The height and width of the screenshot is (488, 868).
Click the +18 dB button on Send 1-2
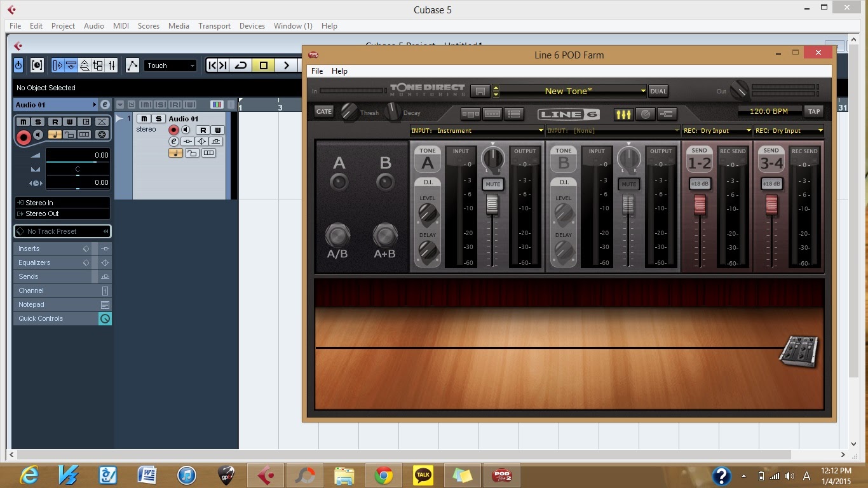point(700,184)
